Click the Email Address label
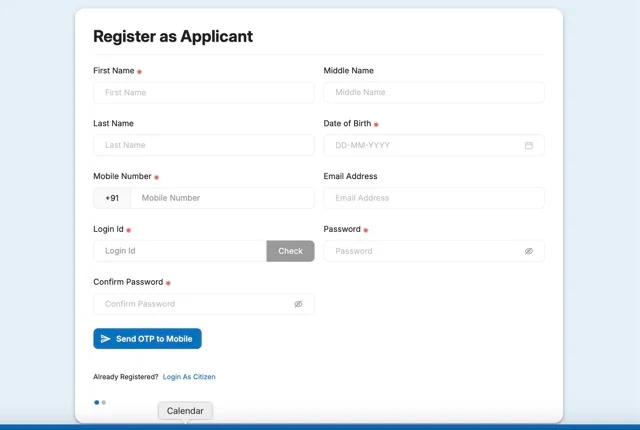 coord(350,176)
